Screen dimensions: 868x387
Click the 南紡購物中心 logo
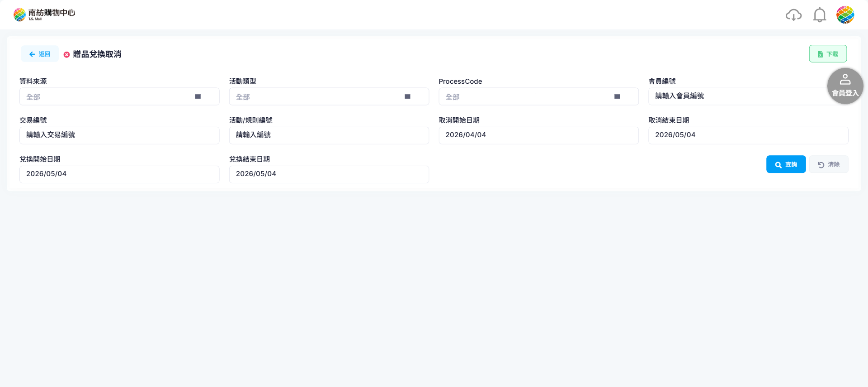coord(44,14)
